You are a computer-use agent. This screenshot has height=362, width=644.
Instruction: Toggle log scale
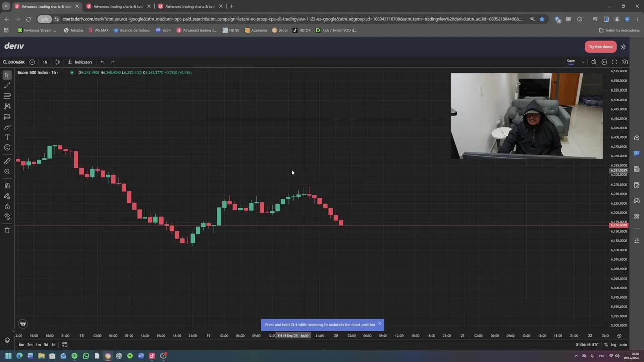pos(613,345)
